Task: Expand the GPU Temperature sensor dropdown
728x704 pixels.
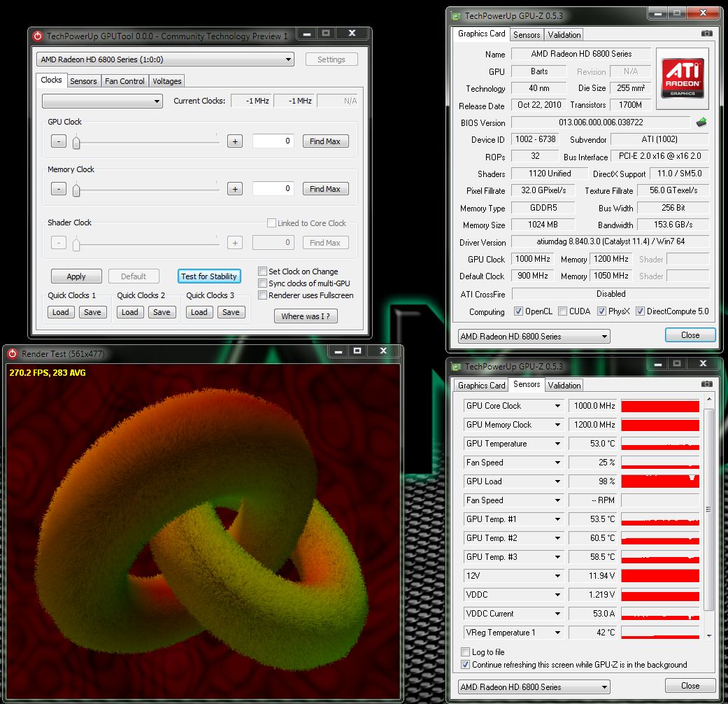Action: 557,444
